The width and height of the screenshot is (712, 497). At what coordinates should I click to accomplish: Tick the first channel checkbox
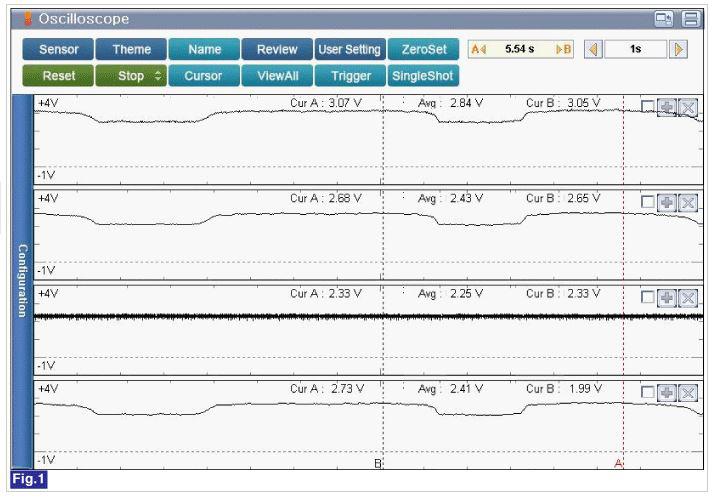(648, 106)
